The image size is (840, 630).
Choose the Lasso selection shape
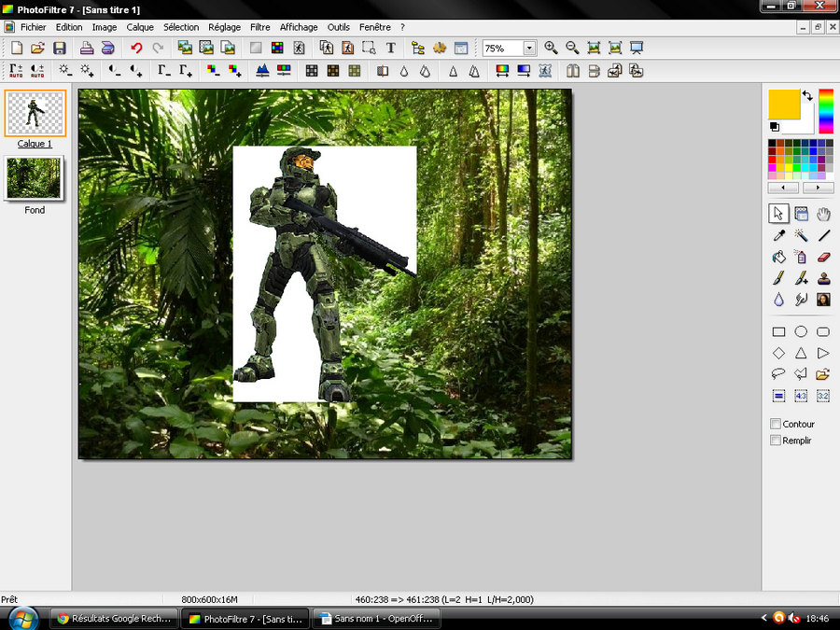[x=779, y=374]
